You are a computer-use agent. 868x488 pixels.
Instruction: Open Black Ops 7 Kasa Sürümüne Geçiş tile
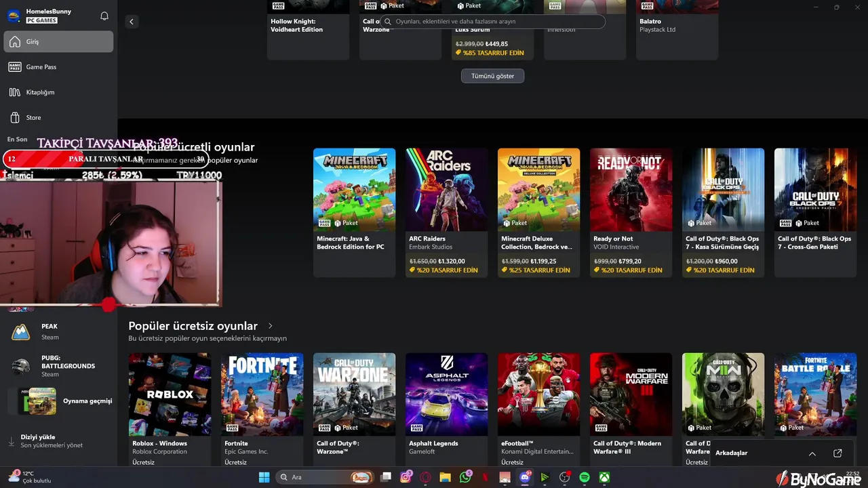click(x=723, y=212)
